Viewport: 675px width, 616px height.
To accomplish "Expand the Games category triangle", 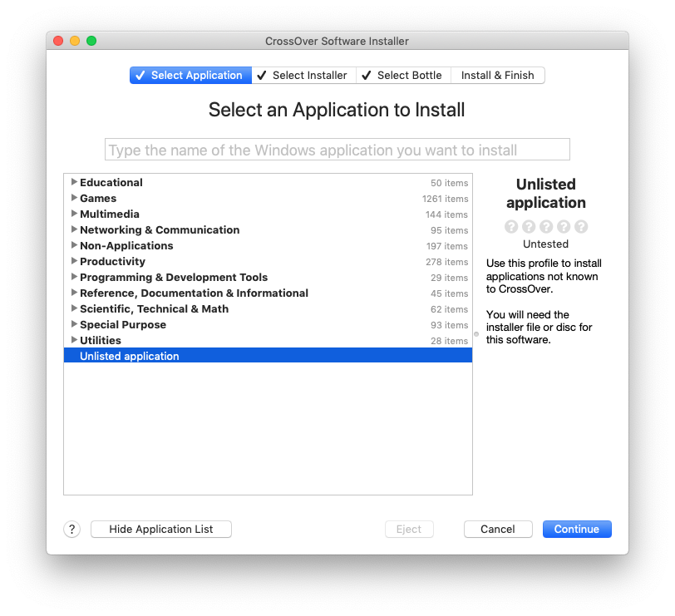I will tap(75, 198).
